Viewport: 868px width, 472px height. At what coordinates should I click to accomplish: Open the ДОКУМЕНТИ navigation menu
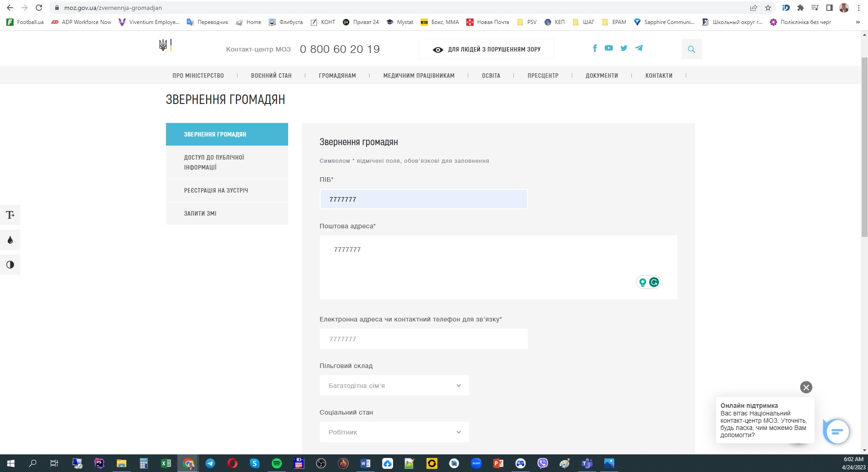coord(602,76)
